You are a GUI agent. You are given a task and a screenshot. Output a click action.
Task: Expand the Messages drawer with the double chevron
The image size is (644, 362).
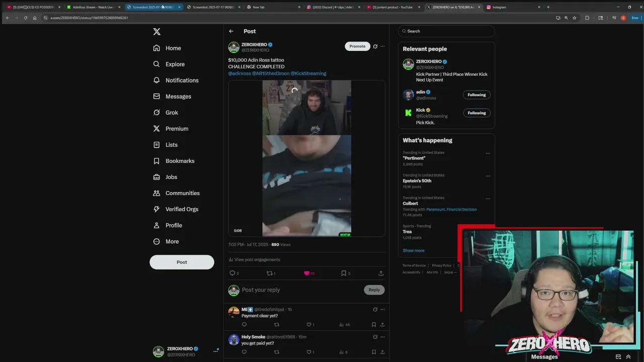[x=628, y=356]
